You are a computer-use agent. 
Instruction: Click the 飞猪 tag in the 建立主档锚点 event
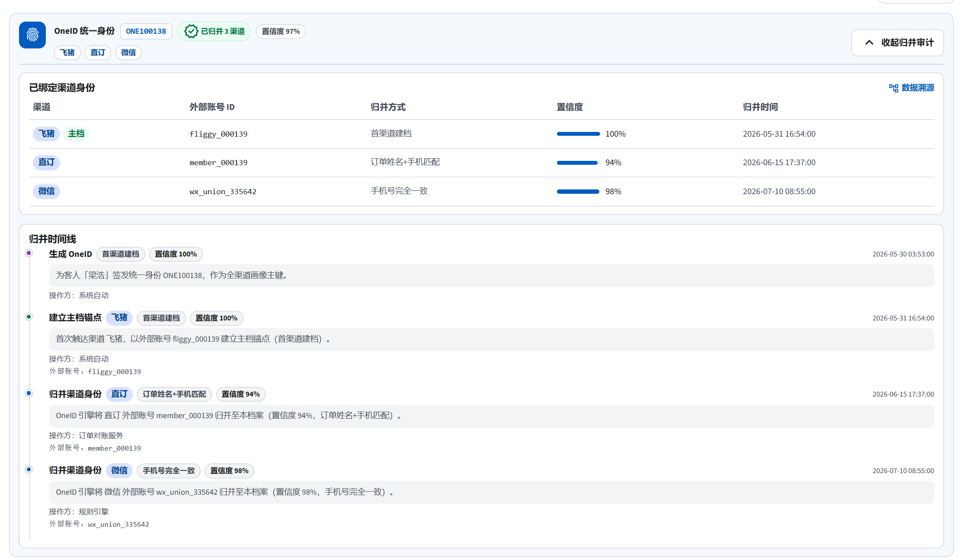coord(119,318)
